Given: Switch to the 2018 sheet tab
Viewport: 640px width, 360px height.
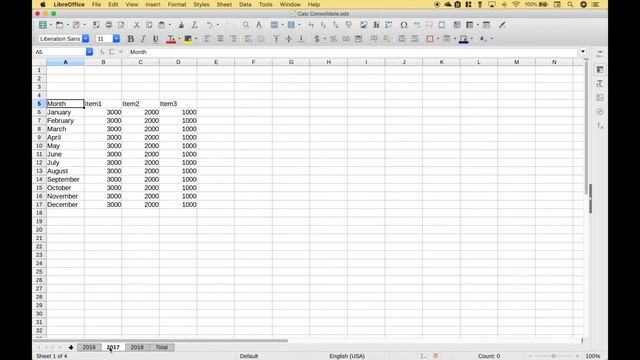Looking at the screenshot, I should pos(137,347).
